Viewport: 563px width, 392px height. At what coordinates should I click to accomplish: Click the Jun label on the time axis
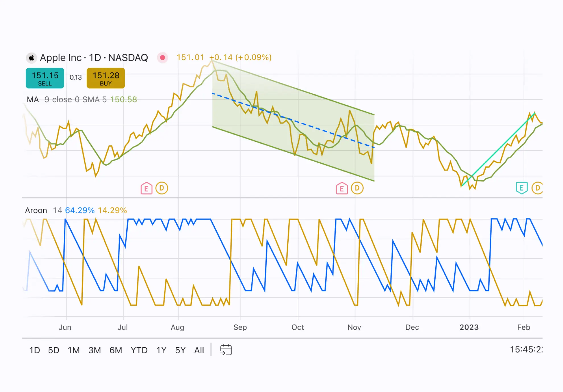coord(65,327)
